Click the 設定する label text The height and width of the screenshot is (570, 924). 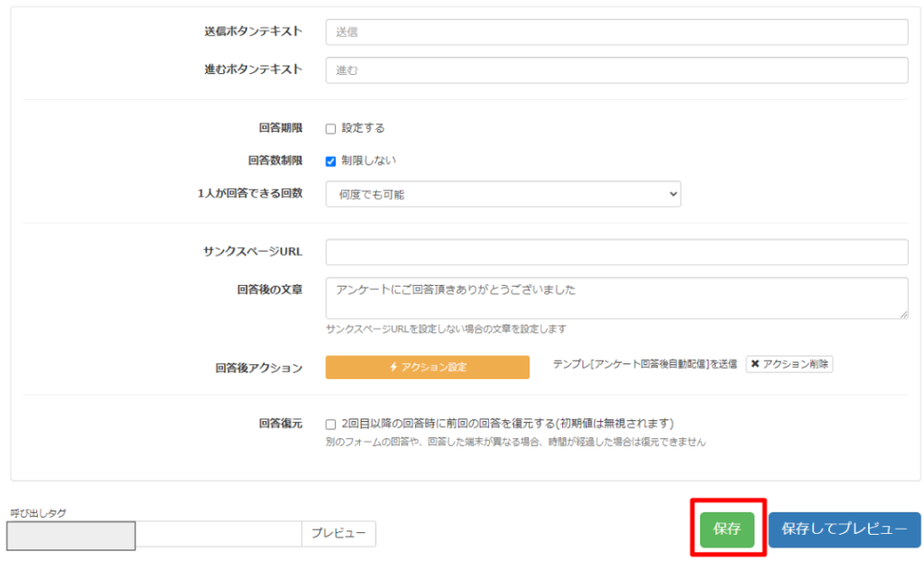[363, 128]
